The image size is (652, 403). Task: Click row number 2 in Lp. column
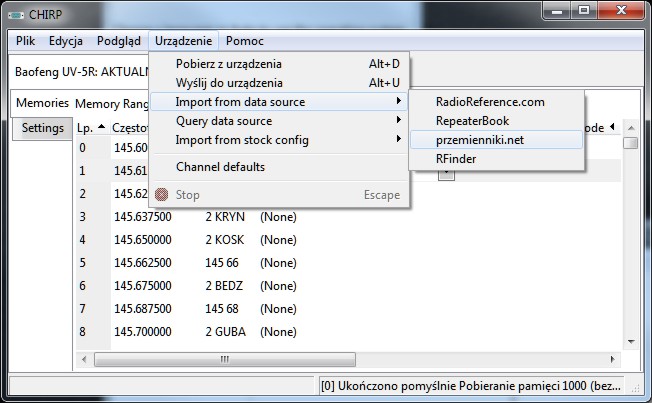(x=82, y=193)
